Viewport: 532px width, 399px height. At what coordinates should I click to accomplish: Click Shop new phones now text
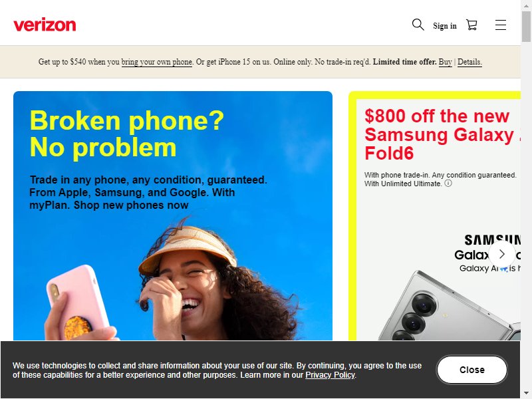tap(131, 205)
